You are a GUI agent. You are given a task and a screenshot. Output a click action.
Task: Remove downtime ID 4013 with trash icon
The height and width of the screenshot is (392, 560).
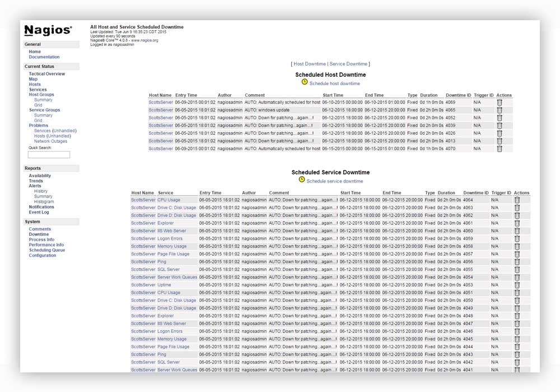pyautogui.click(x=500, y=141)
